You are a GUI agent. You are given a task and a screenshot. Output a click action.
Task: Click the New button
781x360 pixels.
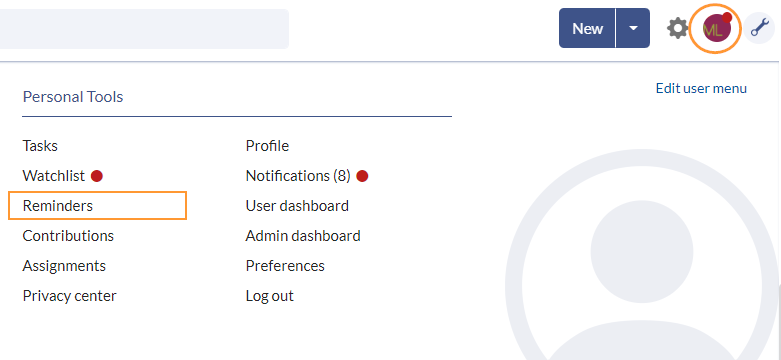[x=587, y=28]
